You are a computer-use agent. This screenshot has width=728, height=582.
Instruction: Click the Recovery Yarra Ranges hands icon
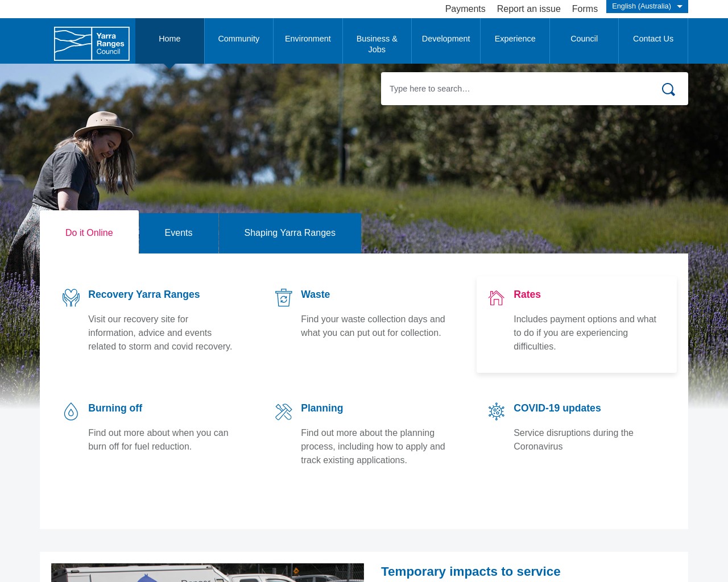(71, 297)
